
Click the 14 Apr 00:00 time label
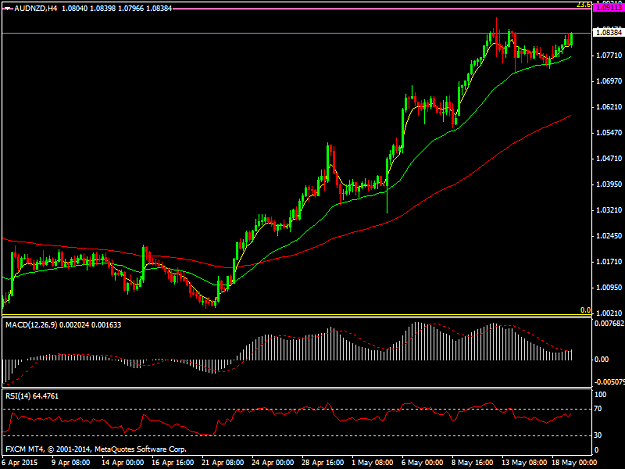coord(122,462)
